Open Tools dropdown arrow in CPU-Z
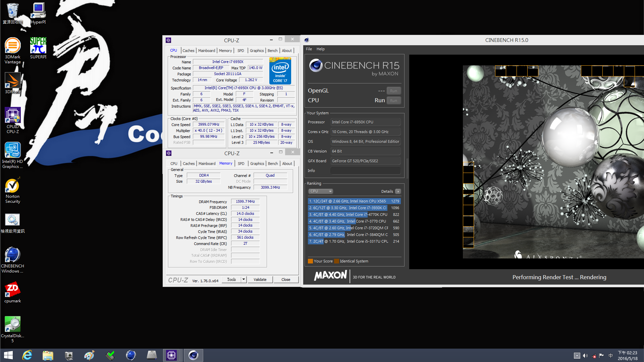The height and width of the screenshot is (362, 644). coord(244,280)
